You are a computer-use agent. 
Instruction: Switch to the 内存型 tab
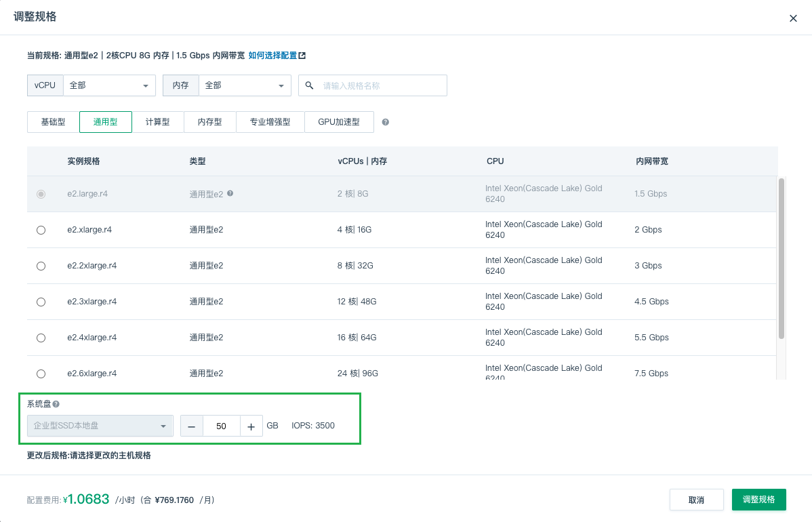[209, 122]
